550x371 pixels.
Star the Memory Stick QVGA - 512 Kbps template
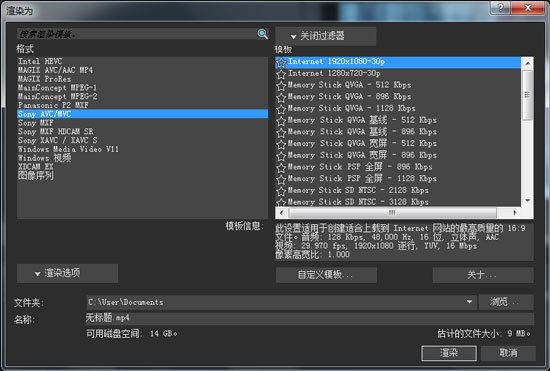tap(281, 86)
